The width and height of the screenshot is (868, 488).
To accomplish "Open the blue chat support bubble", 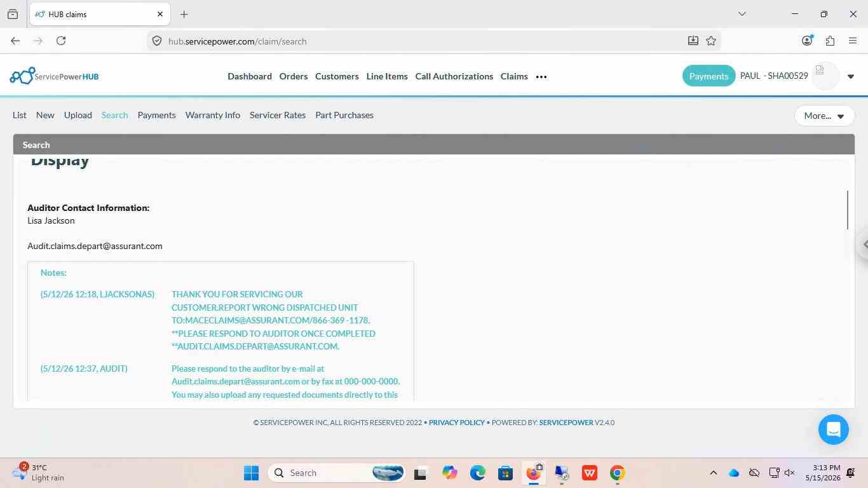I will (x=834, y=429).
